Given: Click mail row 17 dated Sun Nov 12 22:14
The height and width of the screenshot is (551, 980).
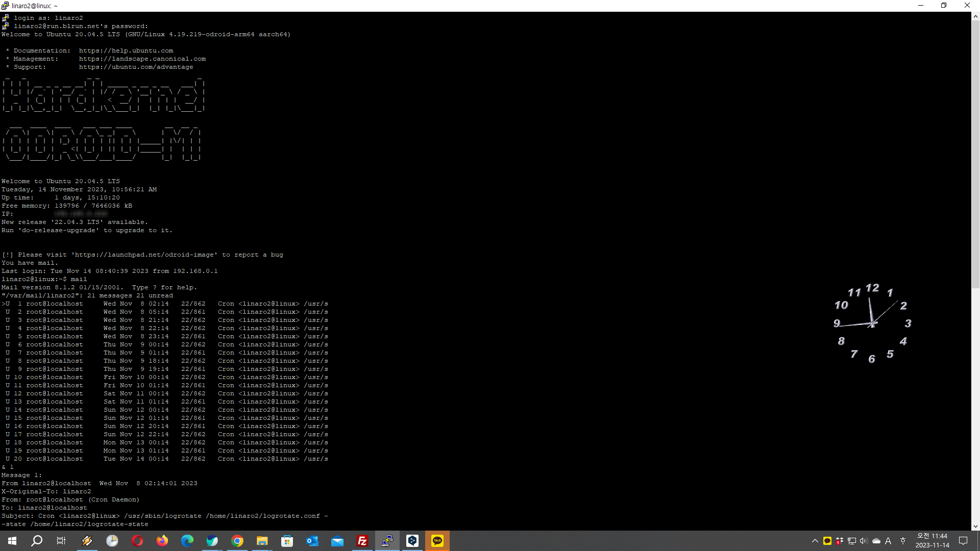Looking at the screenshot, I should point(165,434).
